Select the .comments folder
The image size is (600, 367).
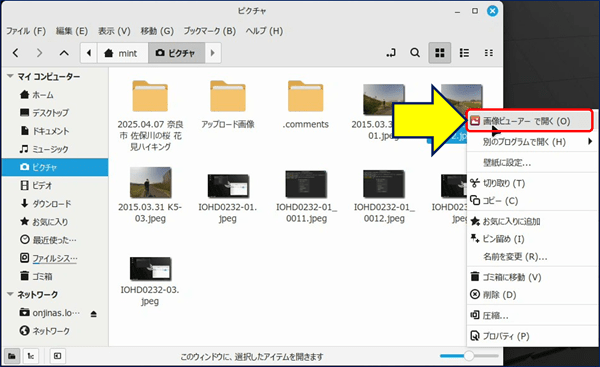[x=306, y=96]
